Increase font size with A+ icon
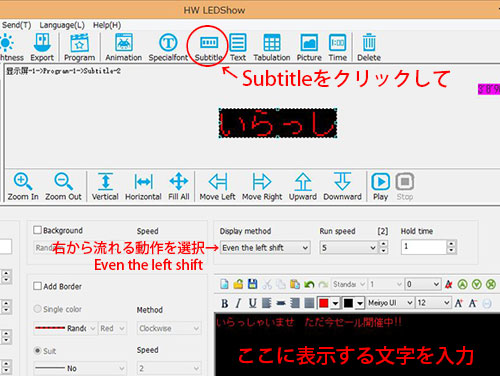The height and width of the screenshot is (376, 500). 459,303
